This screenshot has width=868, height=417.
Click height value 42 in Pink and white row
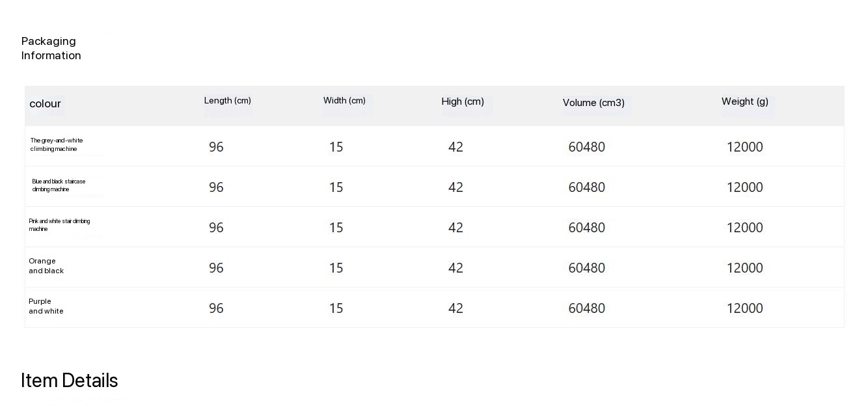tap(455, 228)
